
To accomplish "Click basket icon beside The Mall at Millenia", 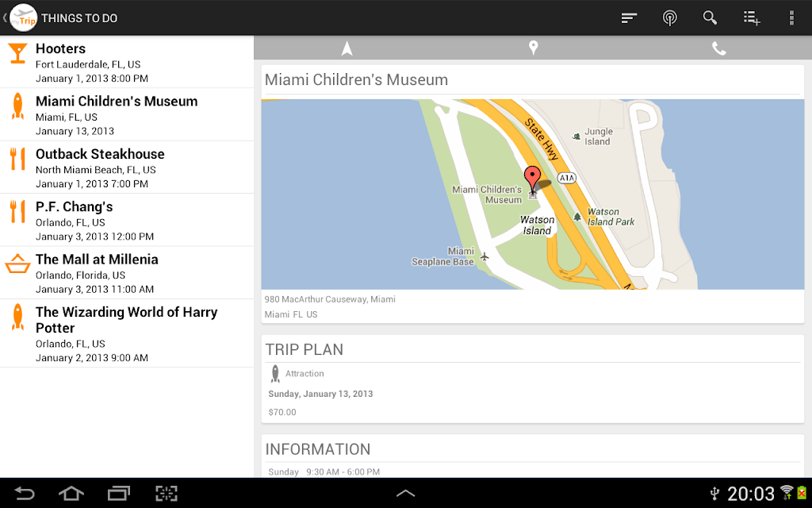I will 17,264.
